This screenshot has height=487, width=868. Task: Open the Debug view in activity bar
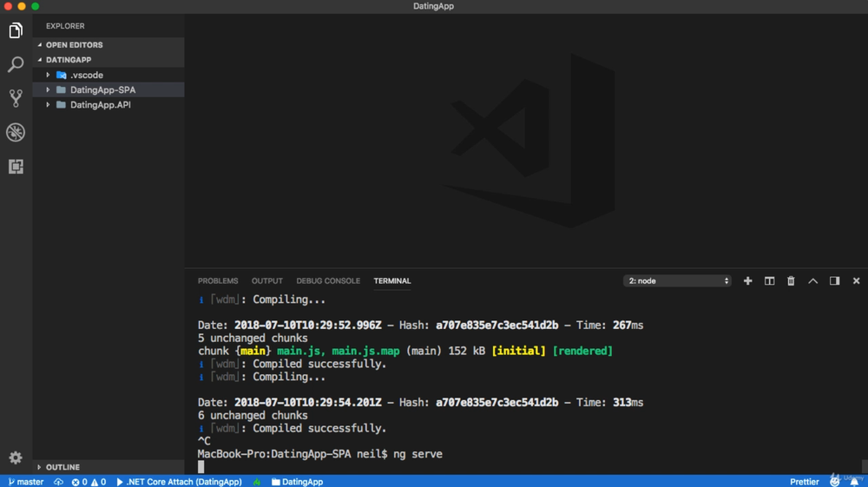tap(16, 132)
